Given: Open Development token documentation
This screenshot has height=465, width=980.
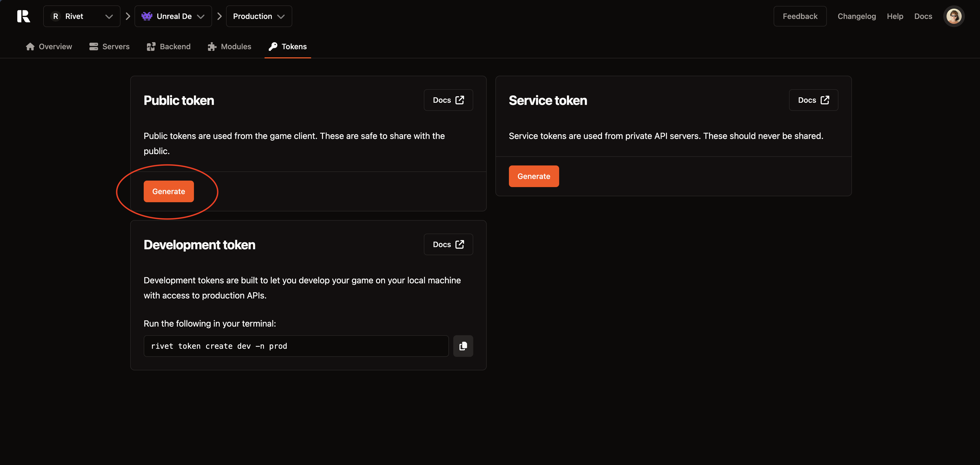Looking at the screenshot, I should pyautogui.click(x=448, y=244).
